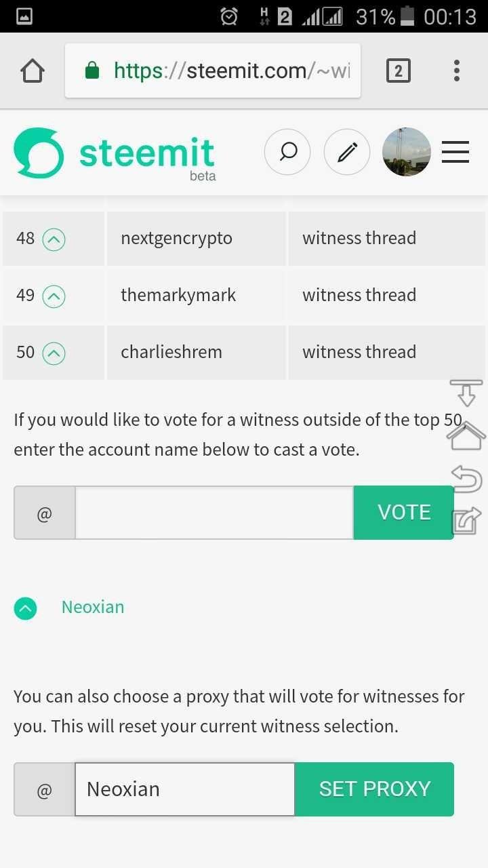Tap the floating back arrow overlay icon
The height and width of the screenshot is (868, 488).
tap(466, 479)
